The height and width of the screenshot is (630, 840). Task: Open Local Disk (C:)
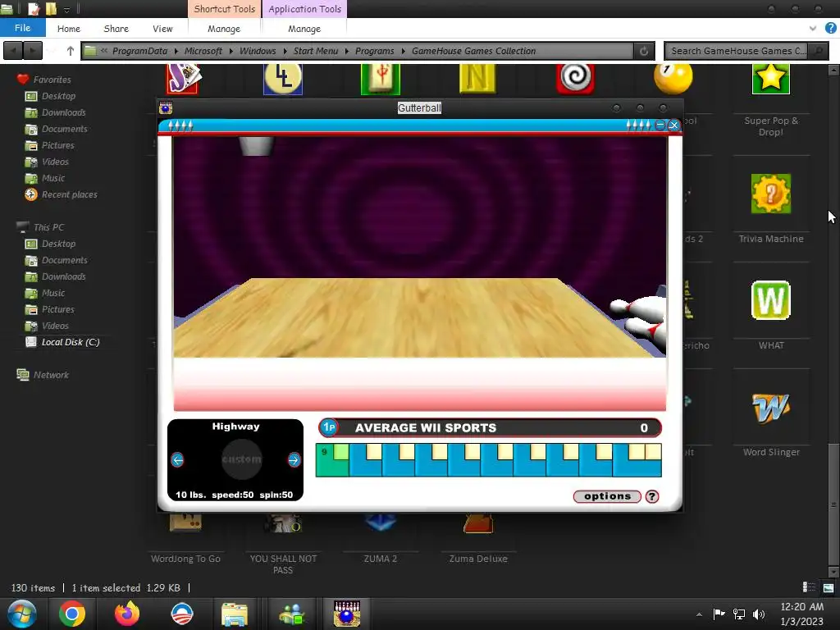click(x=71, y=342)
